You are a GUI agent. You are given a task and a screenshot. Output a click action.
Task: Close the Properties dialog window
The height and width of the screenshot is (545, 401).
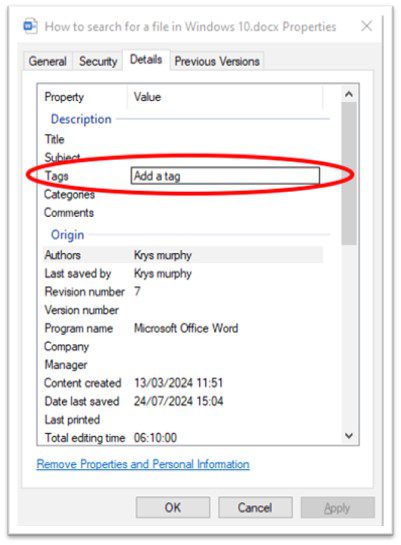tap(367, 26)
